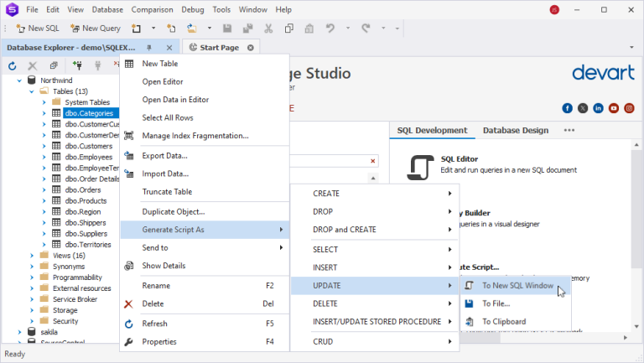Choose To Clipboard option

[515, 322]
